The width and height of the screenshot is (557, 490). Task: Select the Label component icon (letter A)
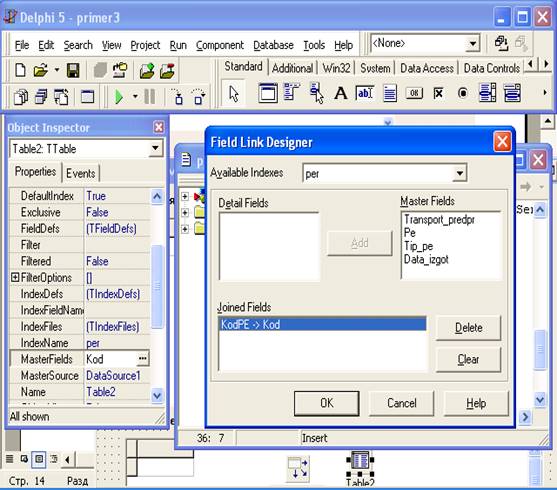pyautogui.click(x=341, y=93)
